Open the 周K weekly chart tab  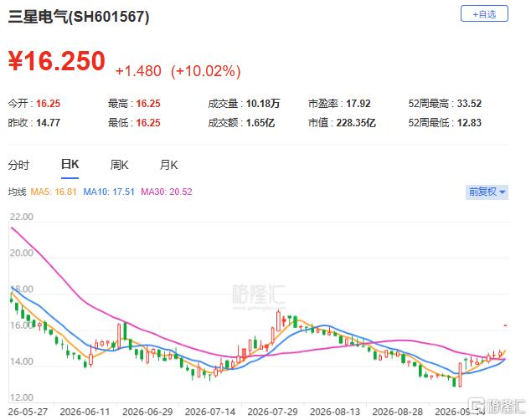(119, 165)
